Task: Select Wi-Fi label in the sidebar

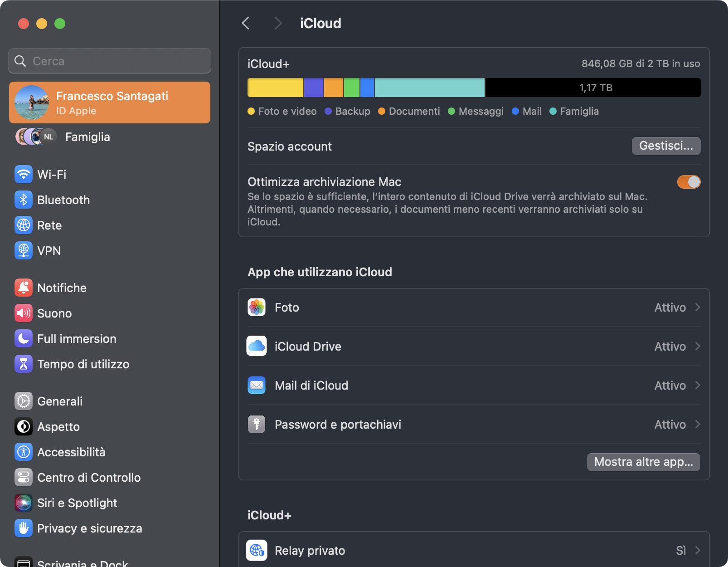Action: [52, 174]
